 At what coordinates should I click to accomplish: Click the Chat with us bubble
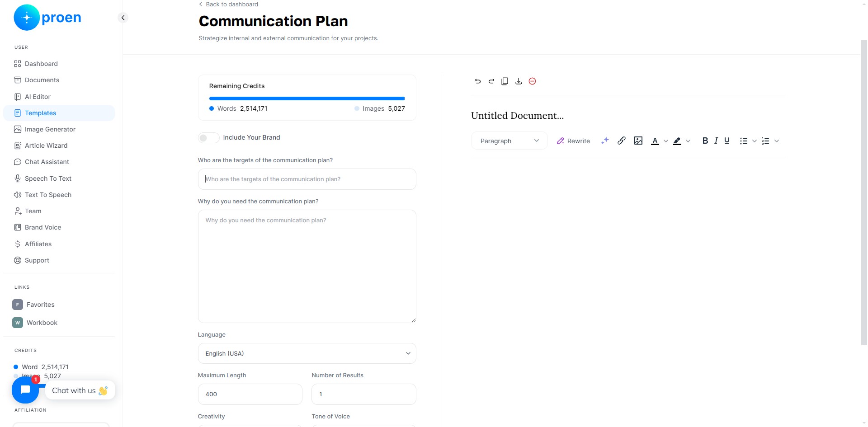(x=80, y=390)
